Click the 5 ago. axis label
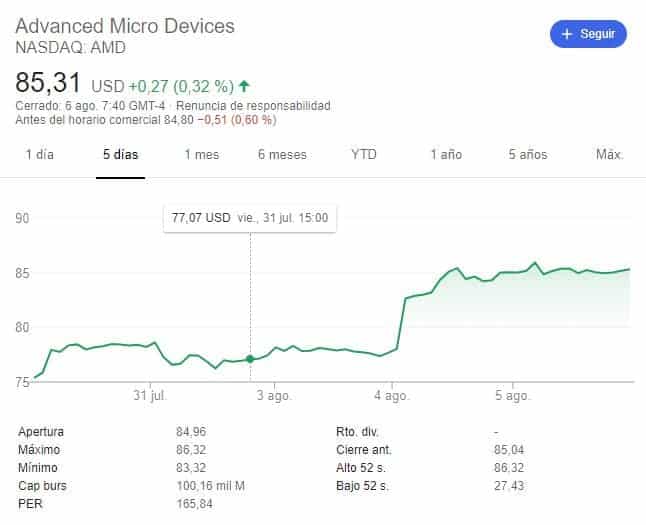646x525 pixels. click(x=513, y=396)
